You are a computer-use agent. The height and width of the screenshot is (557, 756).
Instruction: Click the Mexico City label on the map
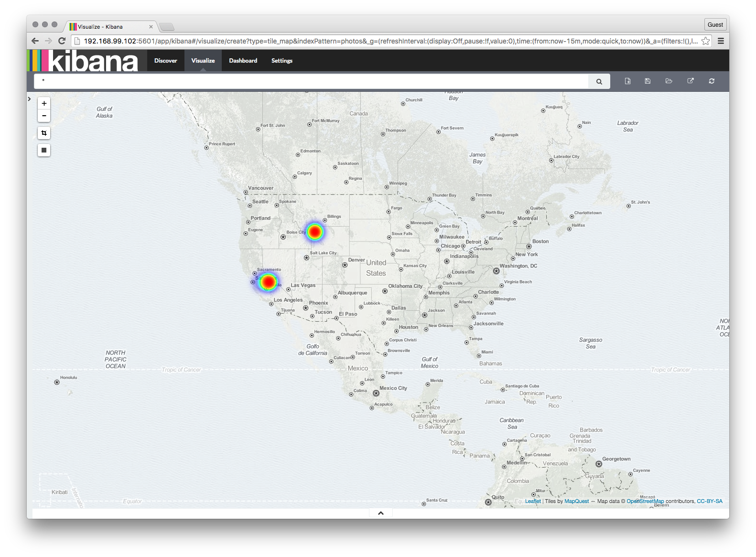pyautogui.click(x=393, y=388)
